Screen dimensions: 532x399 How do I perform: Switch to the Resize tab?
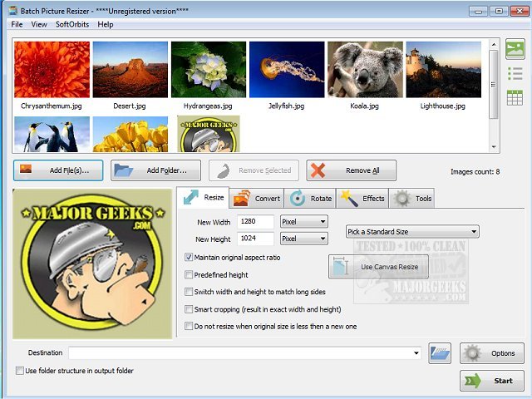pyautogui.click(x=203, y=197)
